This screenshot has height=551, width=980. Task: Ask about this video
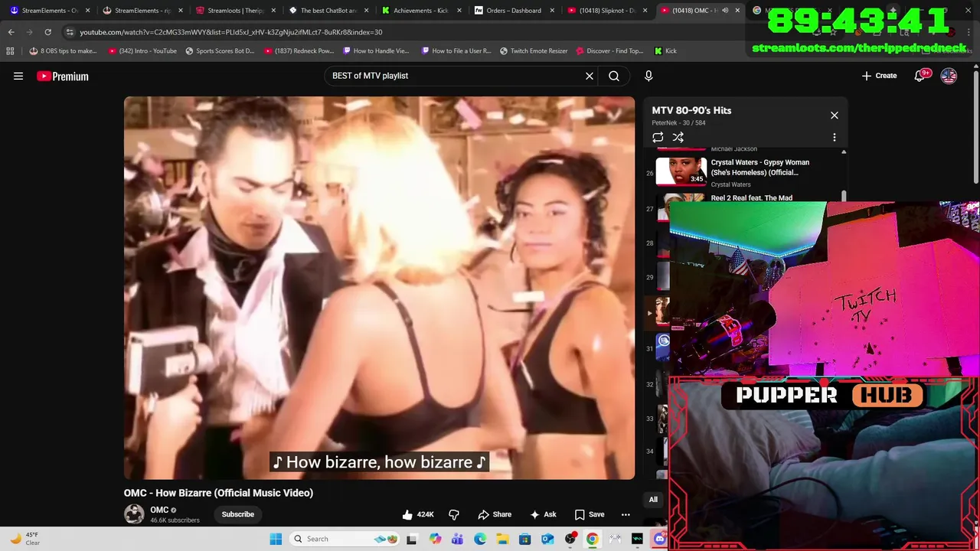tap(543, 514)
